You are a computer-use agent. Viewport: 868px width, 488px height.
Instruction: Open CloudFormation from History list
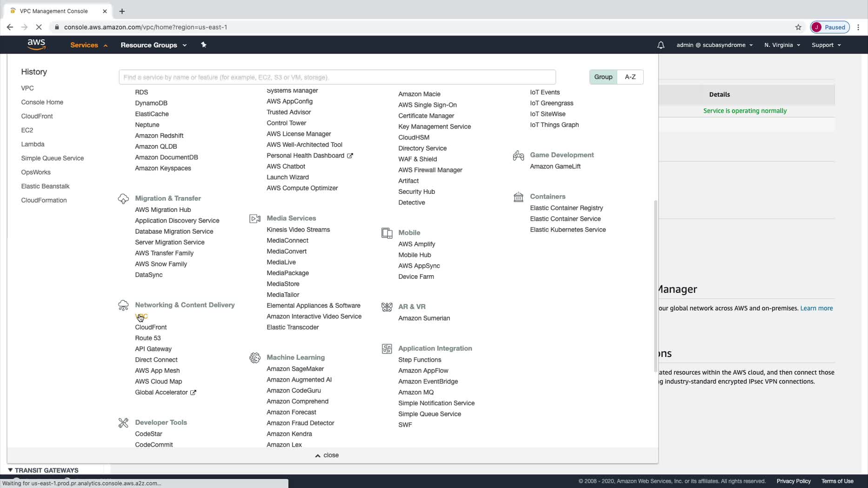(44, 200)
